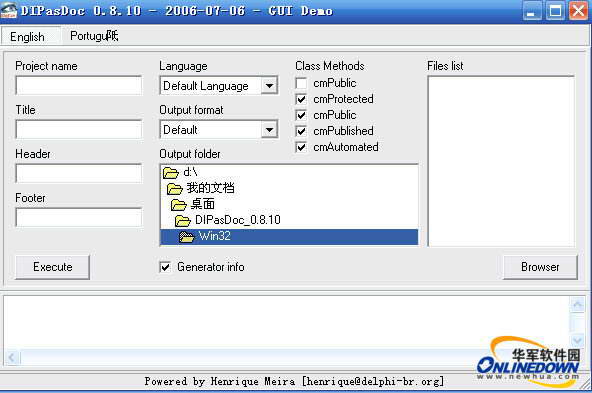Screen dimensions: 592x393
Task: Click the log output text area
Action: tap(287, 323)
